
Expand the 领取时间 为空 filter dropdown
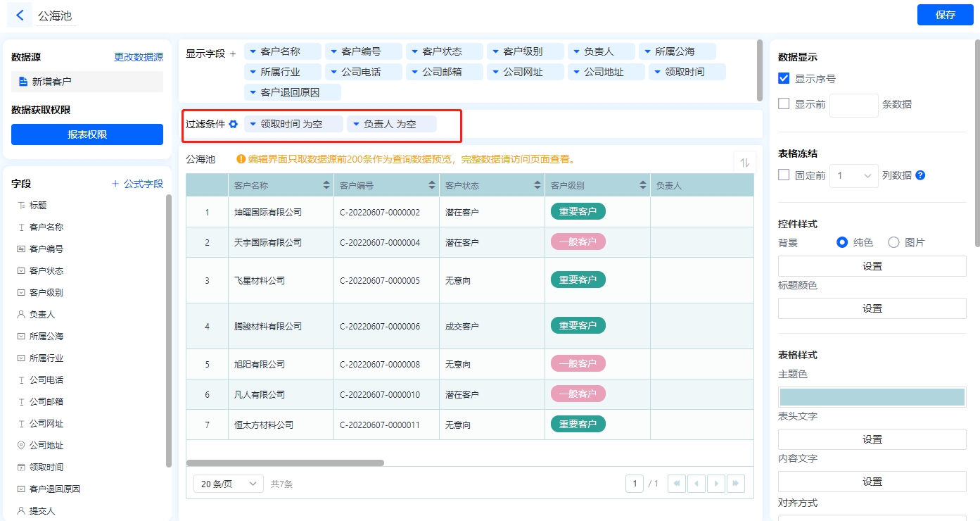pos(253,124)
